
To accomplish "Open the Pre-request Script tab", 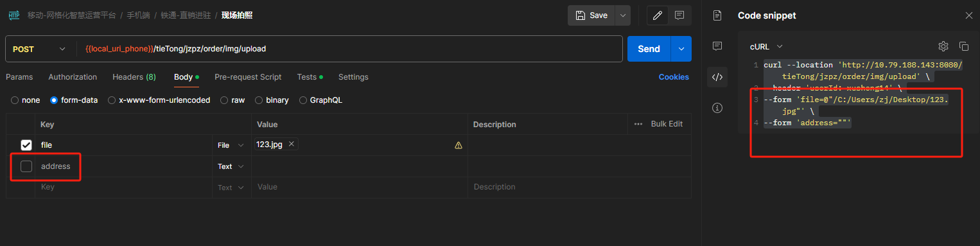I will 248,77.
